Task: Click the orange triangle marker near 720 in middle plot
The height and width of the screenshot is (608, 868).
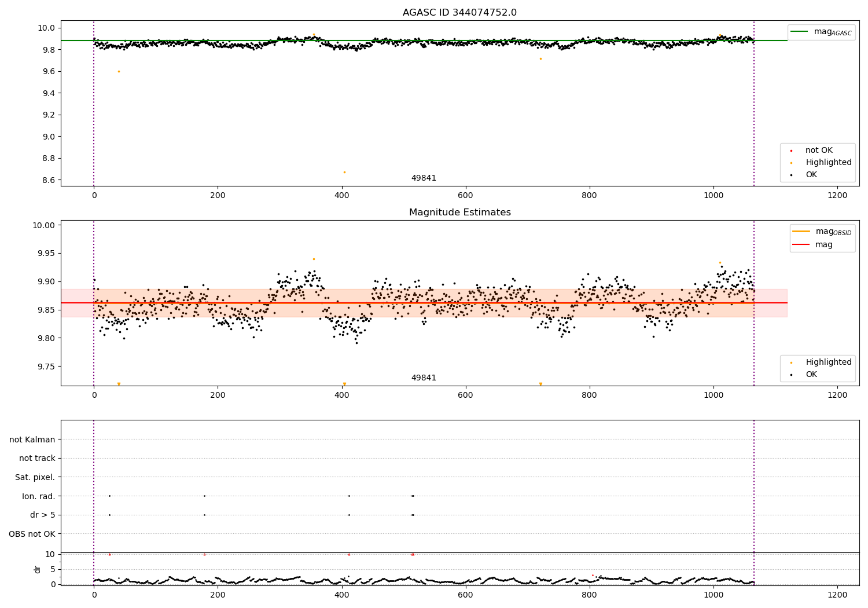Action: 540,384
